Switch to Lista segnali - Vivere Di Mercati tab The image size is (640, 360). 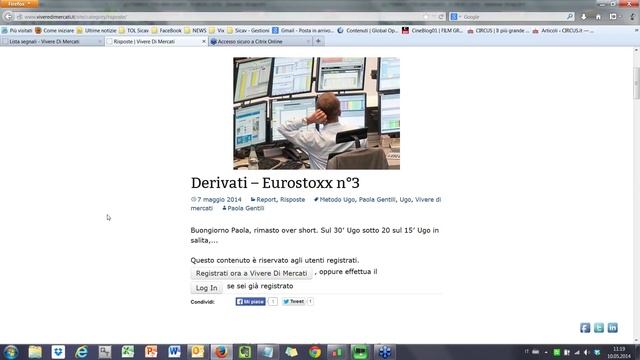(x=52, y=41)
